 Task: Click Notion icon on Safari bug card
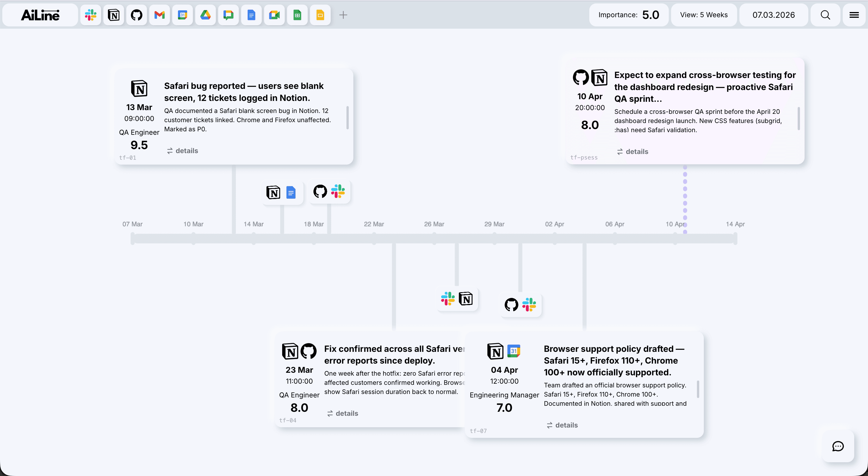139,89
